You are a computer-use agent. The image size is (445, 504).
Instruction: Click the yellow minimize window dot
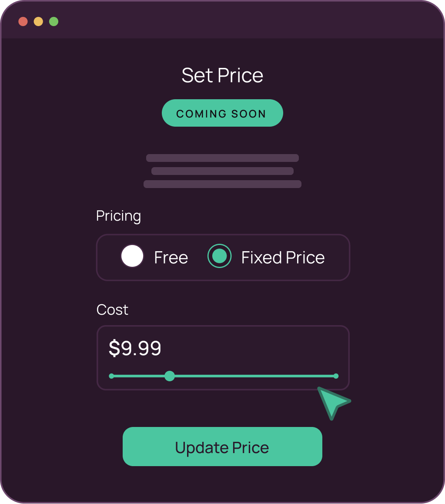click(38, 21)
